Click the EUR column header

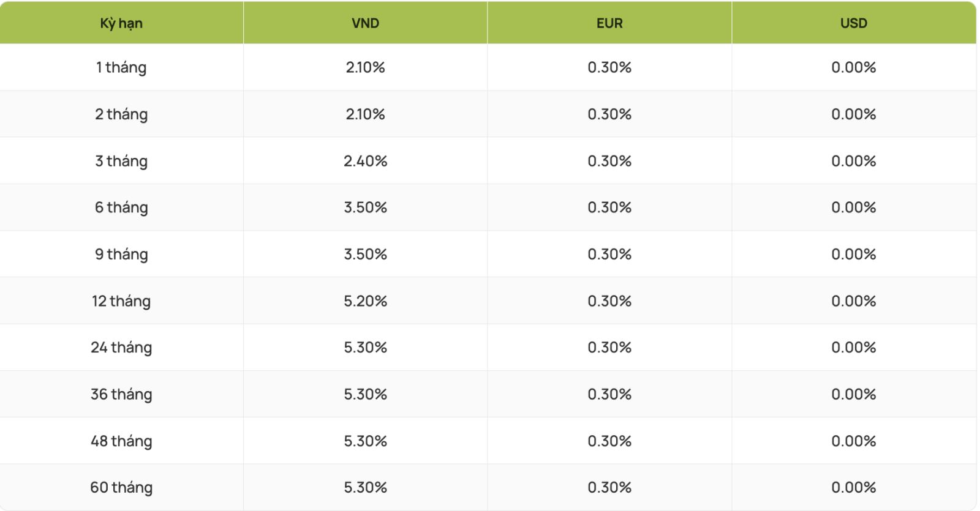pyautogui.click(x=609, y=23)
